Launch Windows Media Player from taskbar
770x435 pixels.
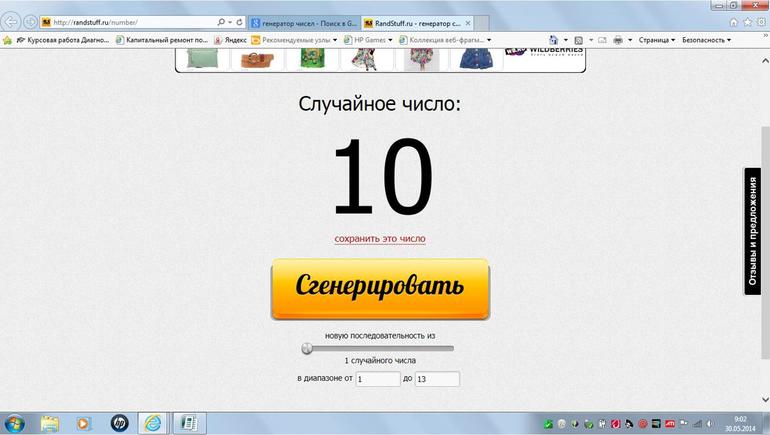[83, 423]
